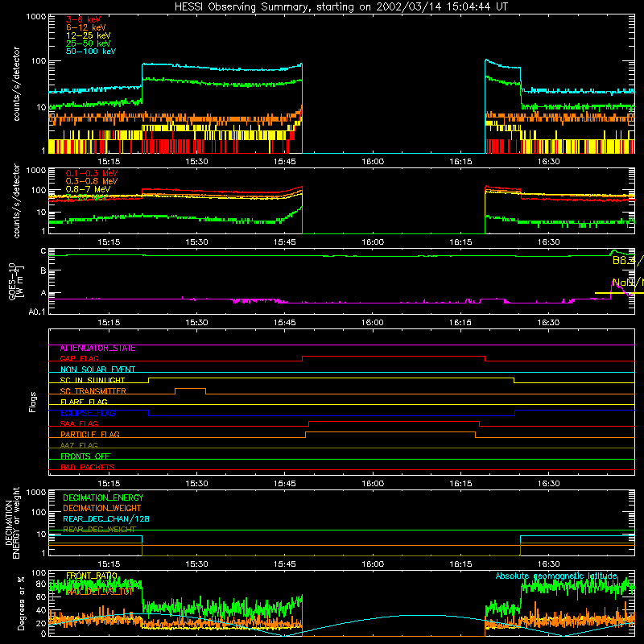Click the Flags axis label
644x644 pixels.
pos(32,402)
